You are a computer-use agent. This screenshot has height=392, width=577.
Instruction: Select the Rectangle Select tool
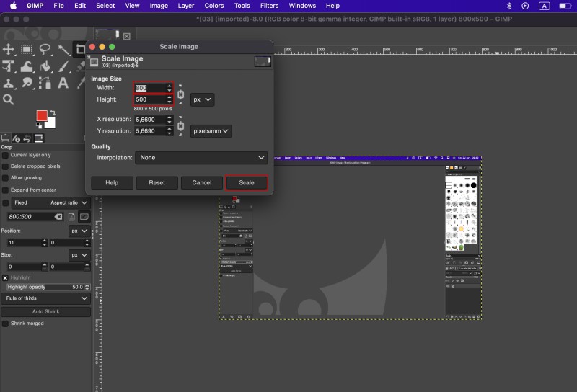[27, 49]
